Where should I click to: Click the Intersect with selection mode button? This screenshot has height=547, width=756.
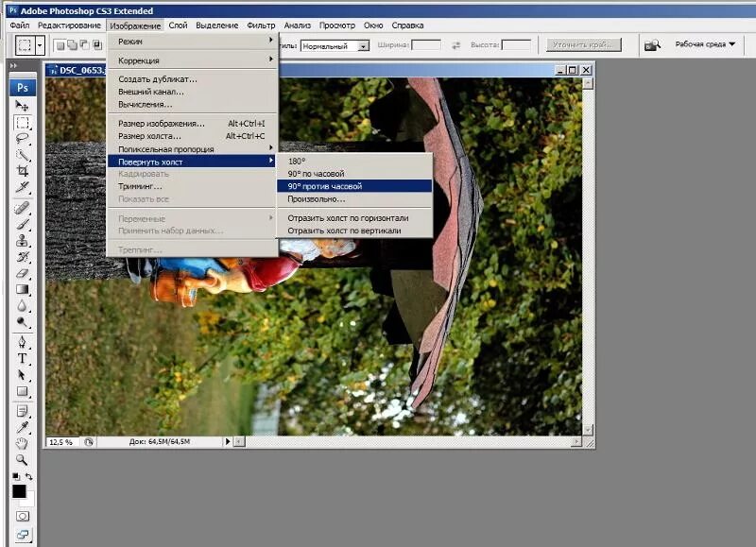[97, 44]
